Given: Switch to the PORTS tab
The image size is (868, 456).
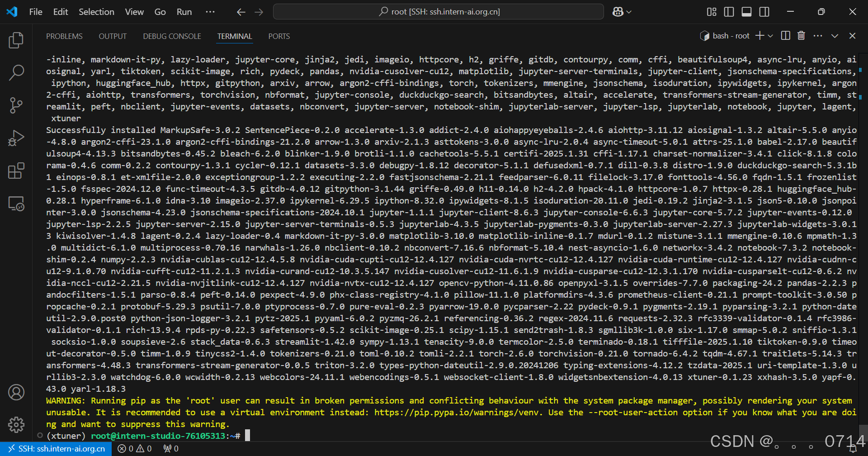Looking at the screenshot, I should [279, 36].
